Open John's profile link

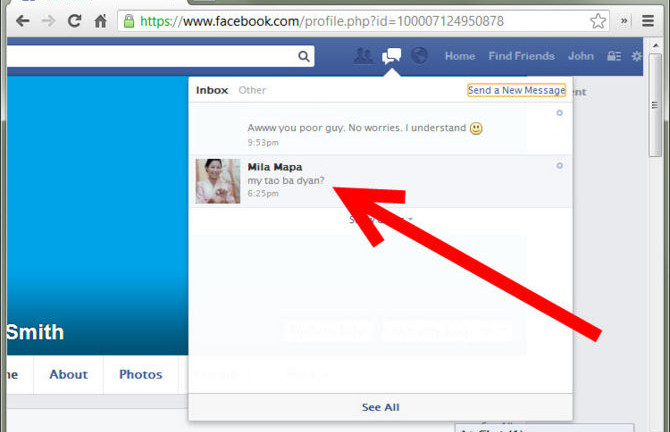tap(581, 56)
